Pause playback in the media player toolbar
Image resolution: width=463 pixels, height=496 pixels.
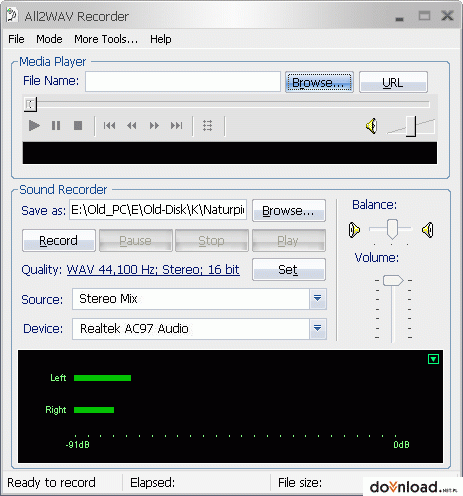point(56,126)
